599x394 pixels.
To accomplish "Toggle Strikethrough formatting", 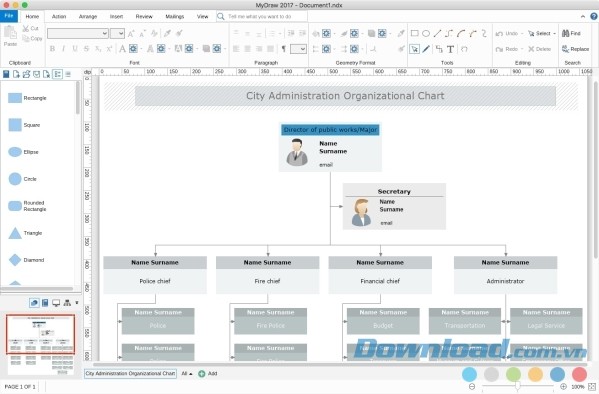I will pos(86,49).
